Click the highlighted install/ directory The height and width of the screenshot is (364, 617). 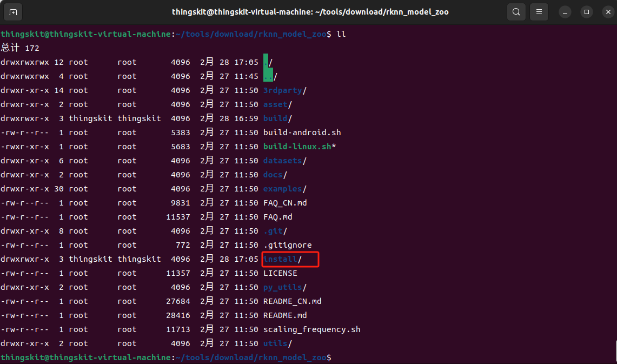click(x=282, y=259)
